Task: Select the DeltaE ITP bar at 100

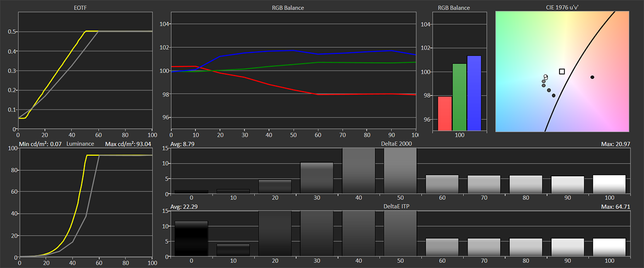Action: click(x=609, y=247)
